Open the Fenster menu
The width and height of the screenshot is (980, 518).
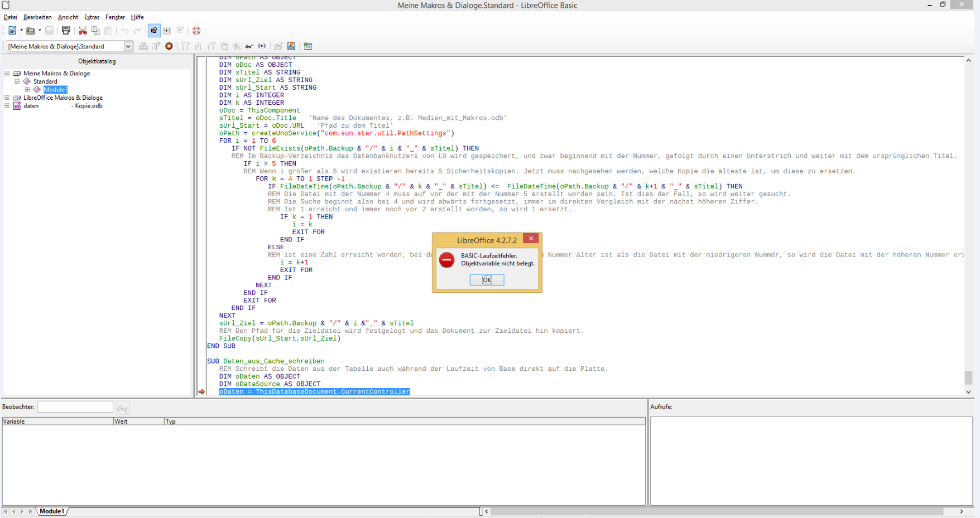[116, 17]
